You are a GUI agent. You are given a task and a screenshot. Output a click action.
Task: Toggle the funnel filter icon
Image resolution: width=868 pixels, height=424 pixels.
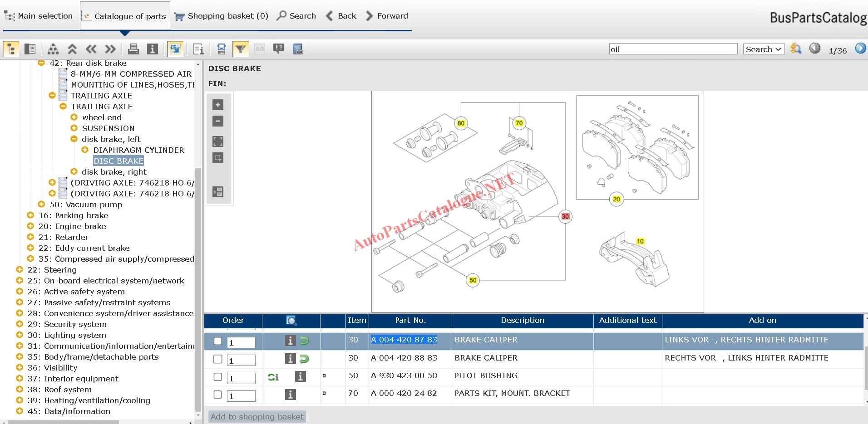[240, 49]
